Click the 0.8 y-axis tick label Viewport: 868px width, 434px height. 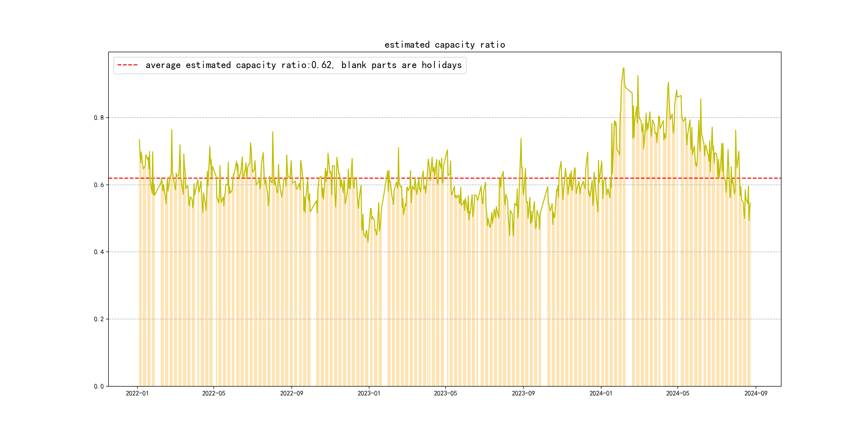[x=99, y=118]
